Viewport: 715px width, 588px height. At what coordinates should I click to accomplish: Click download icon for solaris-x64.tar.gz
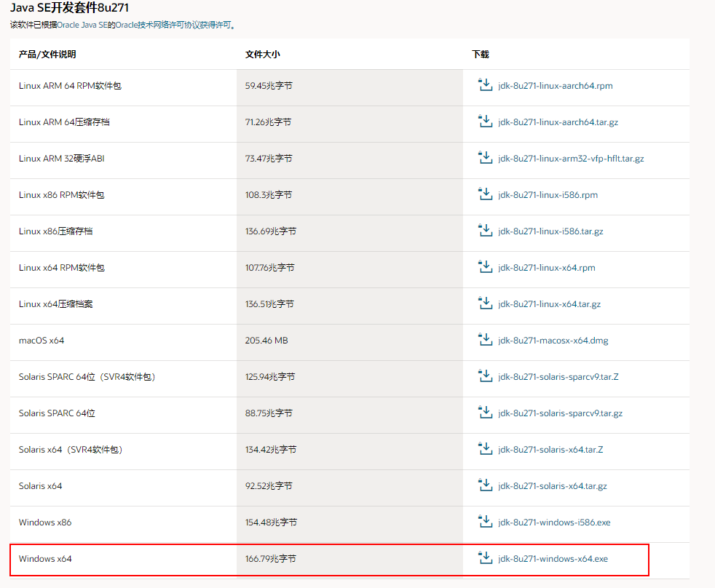[485, 486]
